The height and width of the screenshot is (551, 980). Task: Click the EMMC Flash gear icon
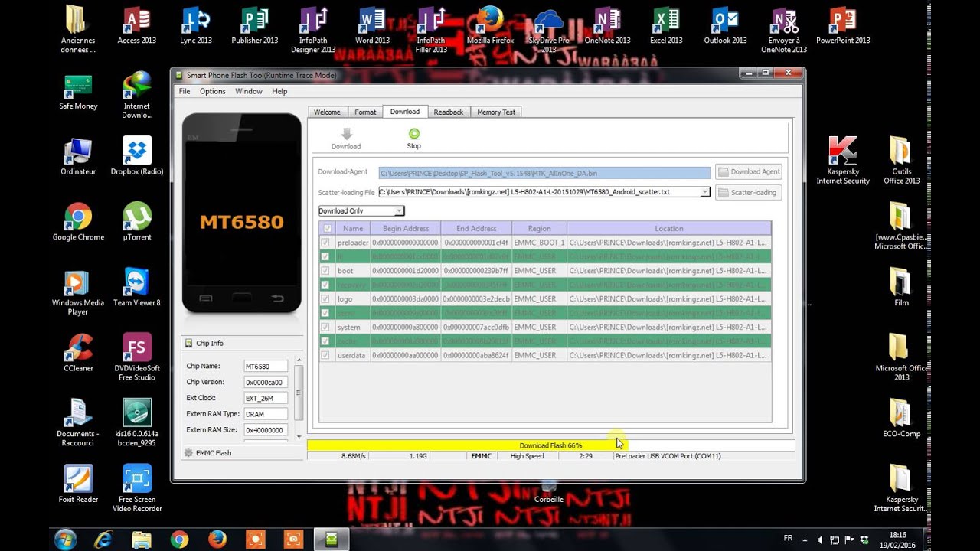point(188,453)
